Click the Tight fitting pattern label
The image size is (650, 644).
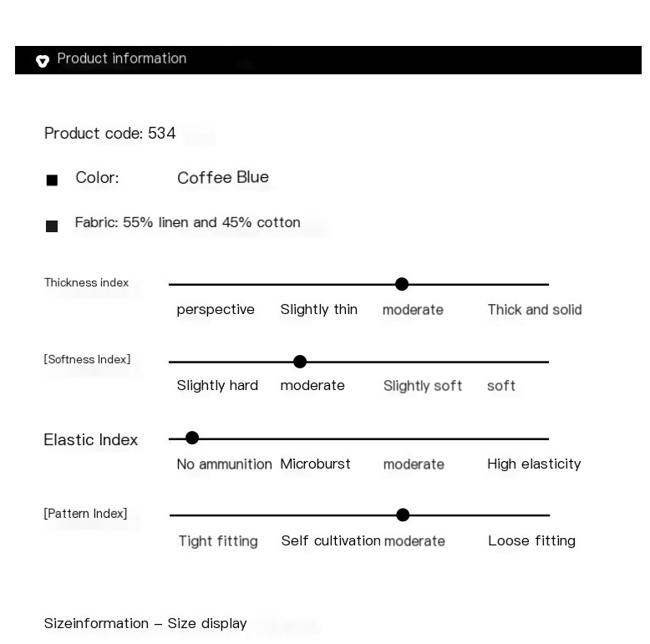pos(218,541)
